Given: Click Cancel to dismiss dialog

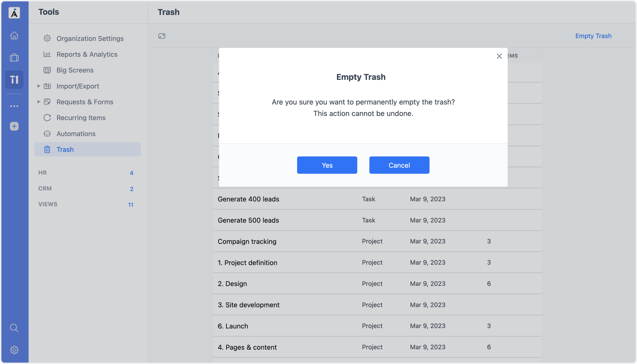Looking at the screenshot, I should pos(399,165).
